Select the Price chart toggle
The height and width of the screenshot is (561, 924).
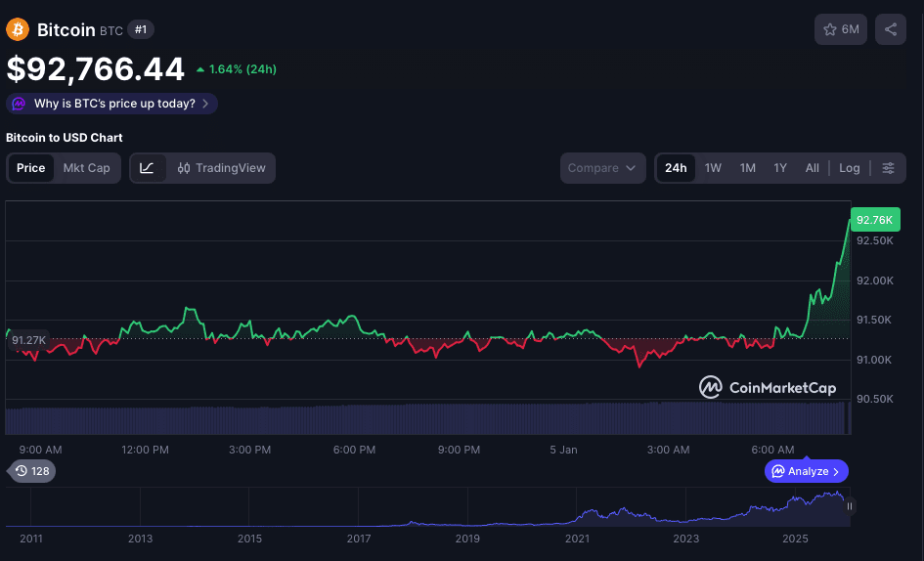31,168
